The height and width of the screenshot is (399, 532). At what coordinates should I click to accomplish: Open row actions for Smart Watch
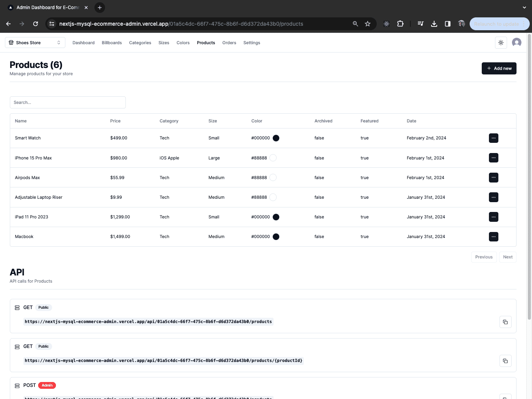[x=493, y=138]
